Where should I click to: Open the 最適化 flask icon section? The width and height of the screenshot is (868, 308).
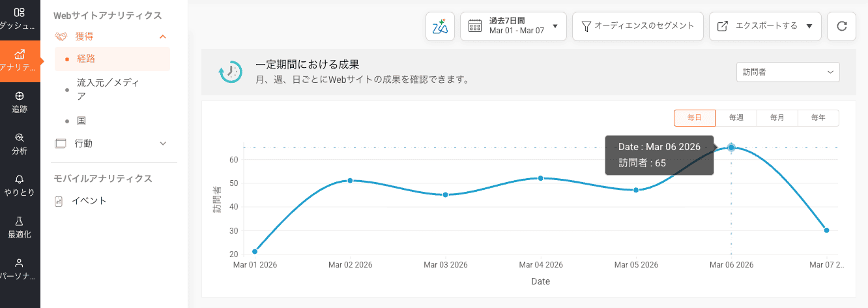pyautogui.click(x=20, y=227)
